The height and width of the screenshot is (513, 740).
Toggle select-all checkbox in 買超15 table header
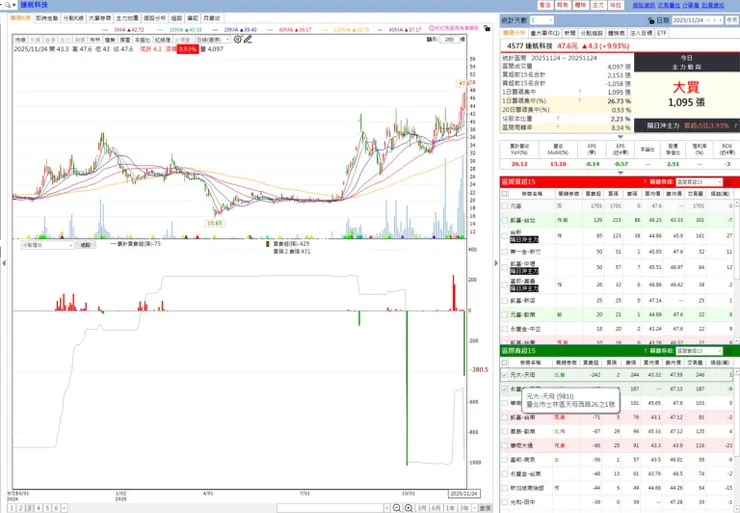pyautogui.click(x=505, y=193)
